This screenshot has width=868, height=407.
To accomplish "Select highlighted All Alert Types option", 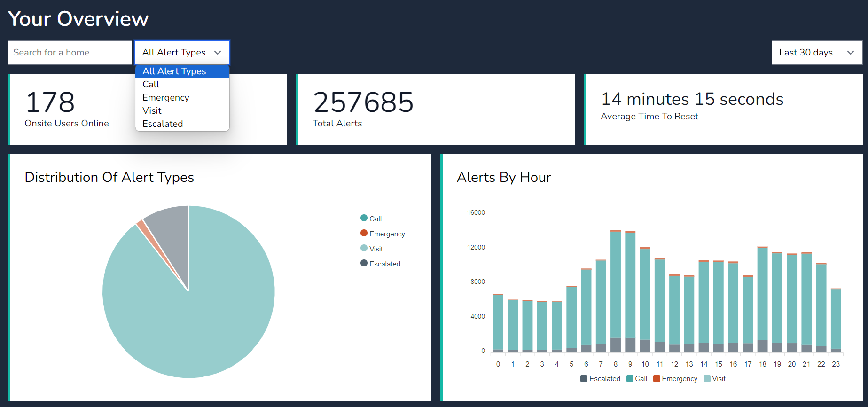I will (174, 71).
